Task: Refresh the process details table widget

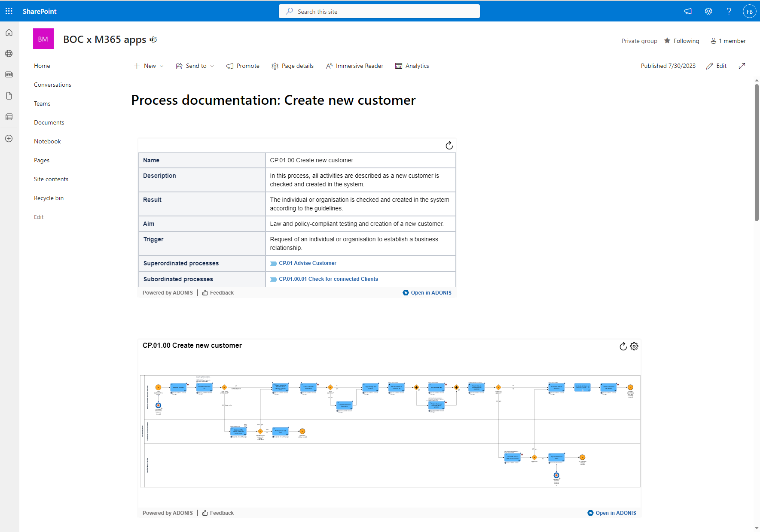Action: coord(449,146)
